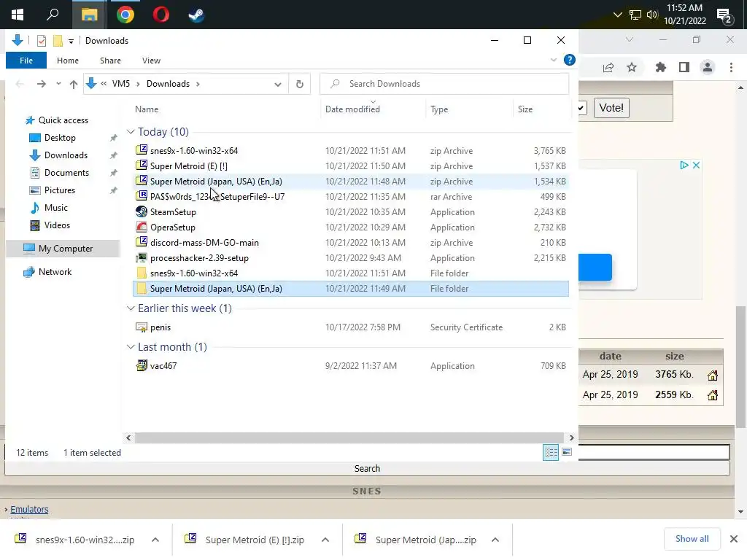Refresh the Downloads folder

[300, 85]
